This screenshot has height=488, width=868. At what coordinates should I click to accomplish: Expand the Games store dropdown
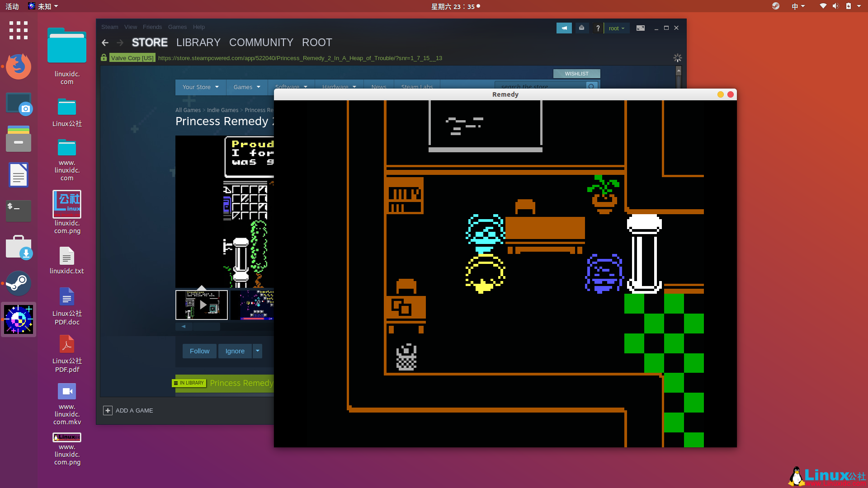pyautogui.click(x=247, y=87)
